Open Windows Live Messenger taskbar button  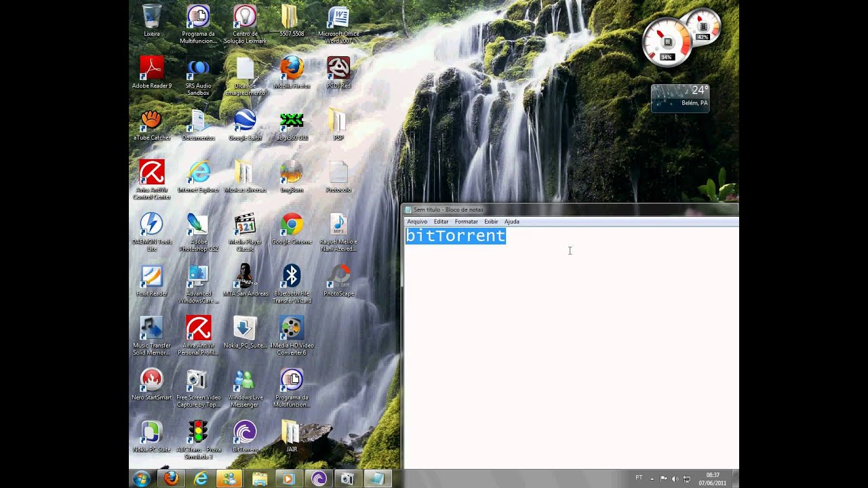coord(230,479)
